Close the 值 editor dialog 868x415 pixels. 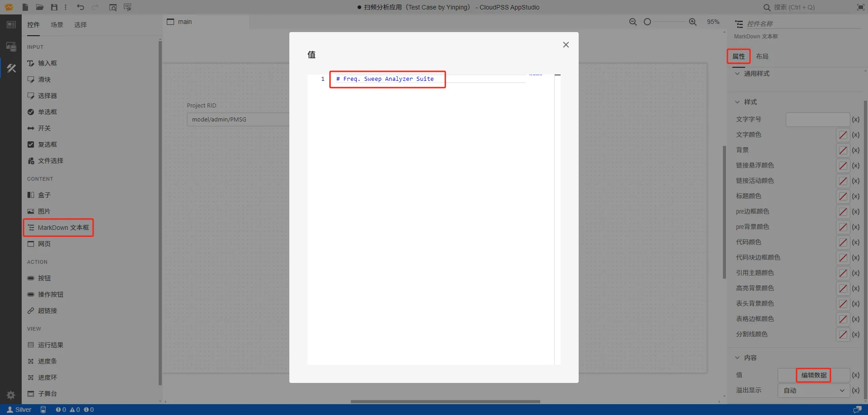click(x=566, y=45)
